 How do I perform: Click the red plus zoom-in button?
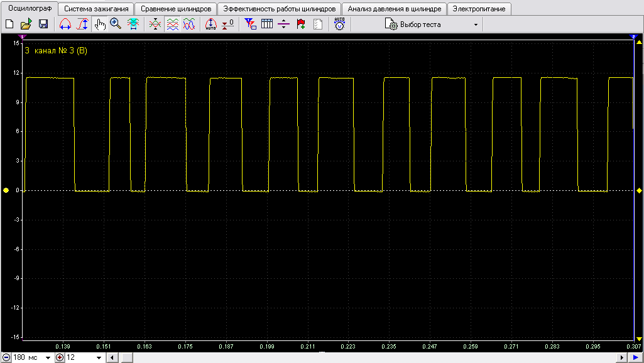point(60,357)
